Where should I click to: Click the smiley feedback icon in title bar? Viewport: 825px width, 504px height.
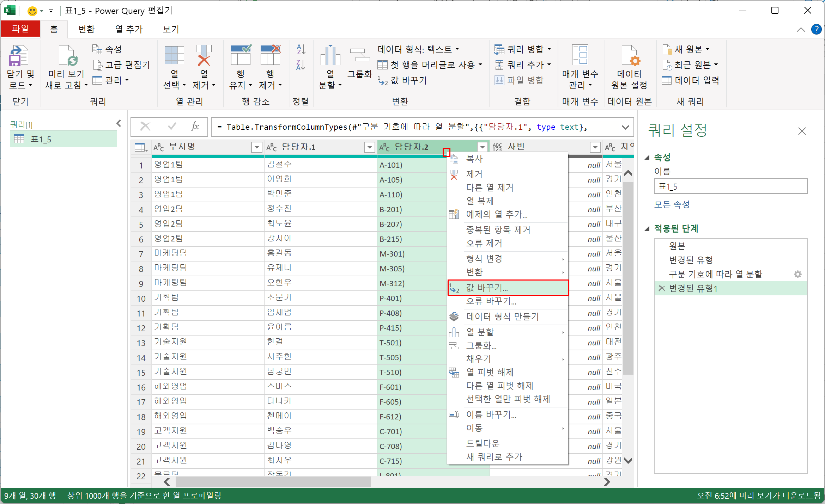[x=32, y=11]
